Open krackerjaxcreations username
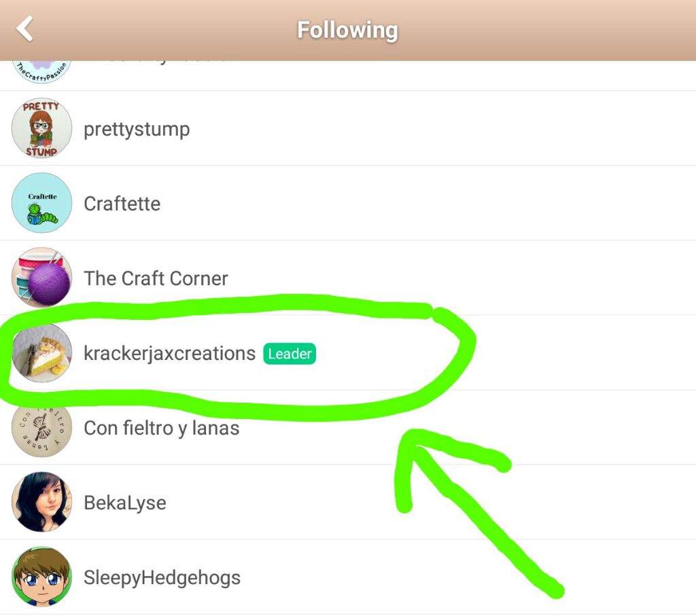Viewport: 696px width, 616px height. pyautogui.click(x=169, y=354)
